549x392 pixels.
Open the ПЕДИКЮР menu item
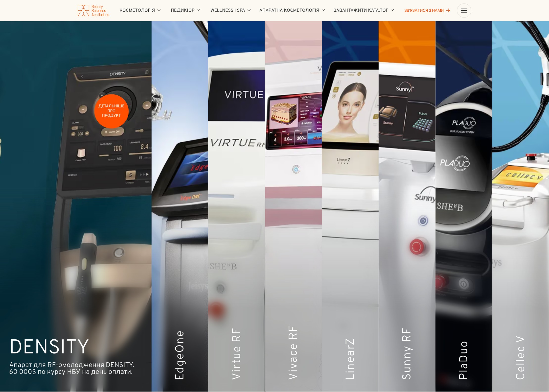click(x=183, y=10)
